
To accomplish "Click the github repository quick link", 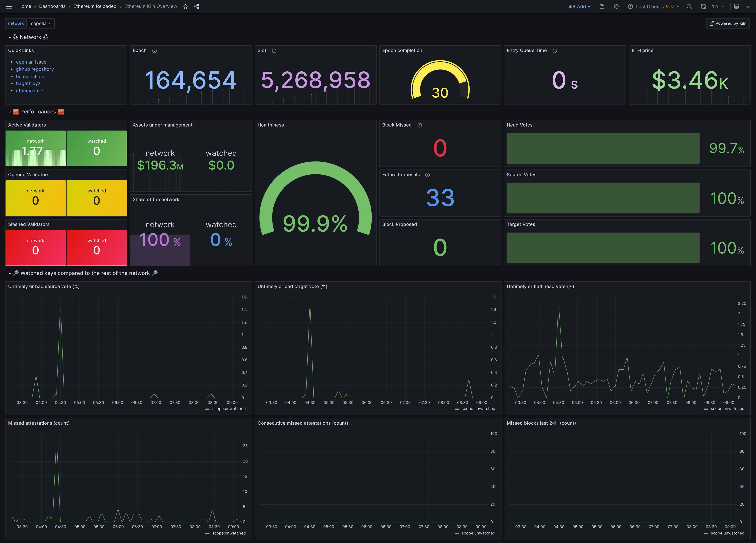I will tap(35, 69).
